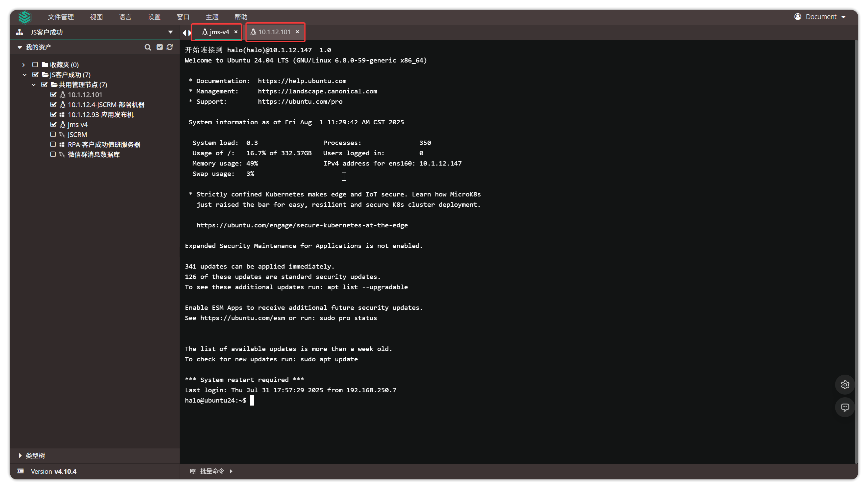
Task: Click the database icon of JSCRM asset
Action: pyautogui.click(x=62, y=135)
